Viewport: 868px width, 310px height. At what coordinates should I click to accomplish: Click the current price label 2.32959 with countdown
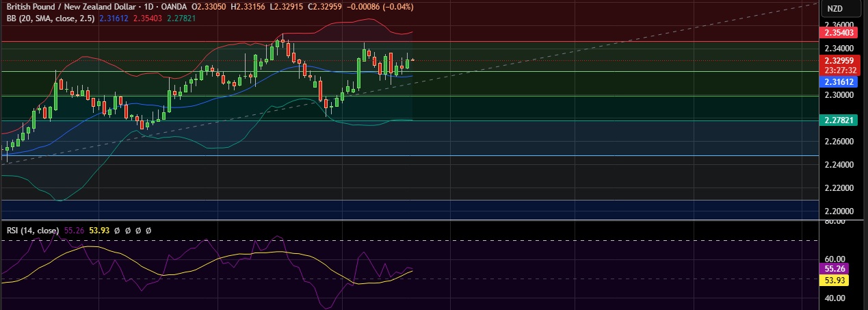tap(840, 64)
